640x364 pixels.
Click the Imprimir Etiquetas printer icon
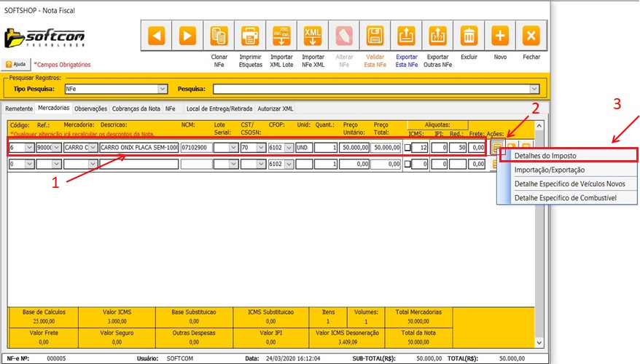(250, 36)
